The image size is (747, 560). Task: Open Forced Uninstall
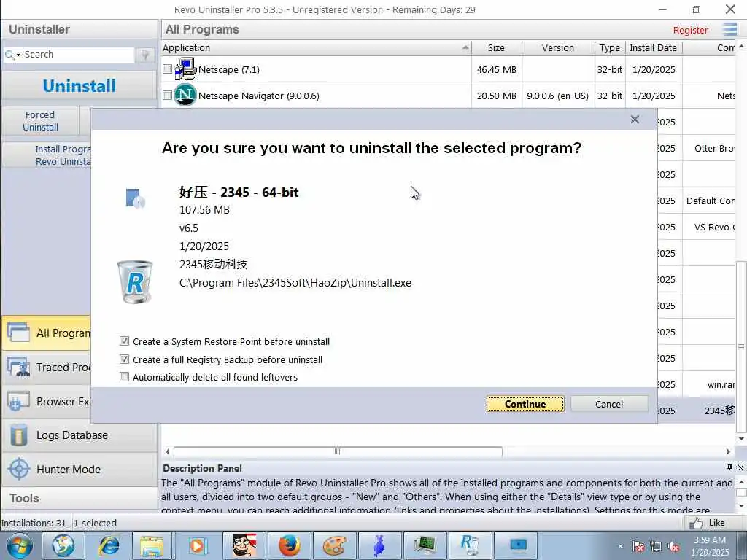(41, 121)
